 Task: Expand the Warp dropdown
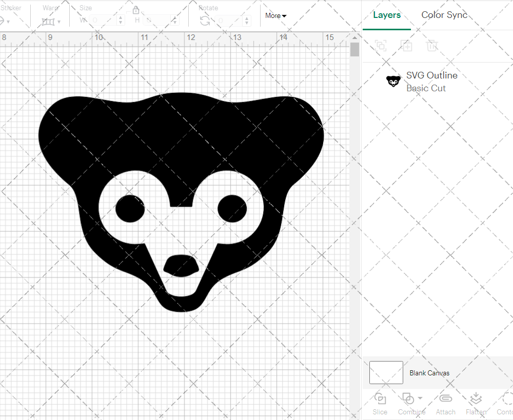[59, 22]
